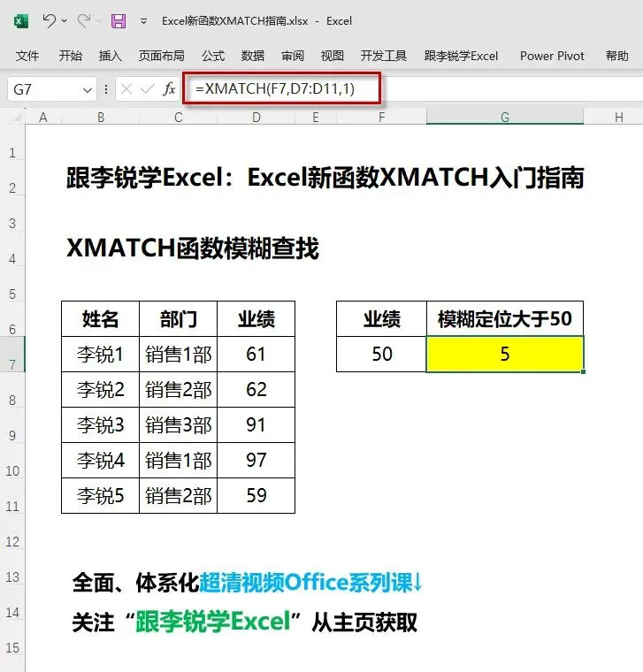Click the Undo arrow icon
This screenshot has width=643, height=672.
[49, 20]
